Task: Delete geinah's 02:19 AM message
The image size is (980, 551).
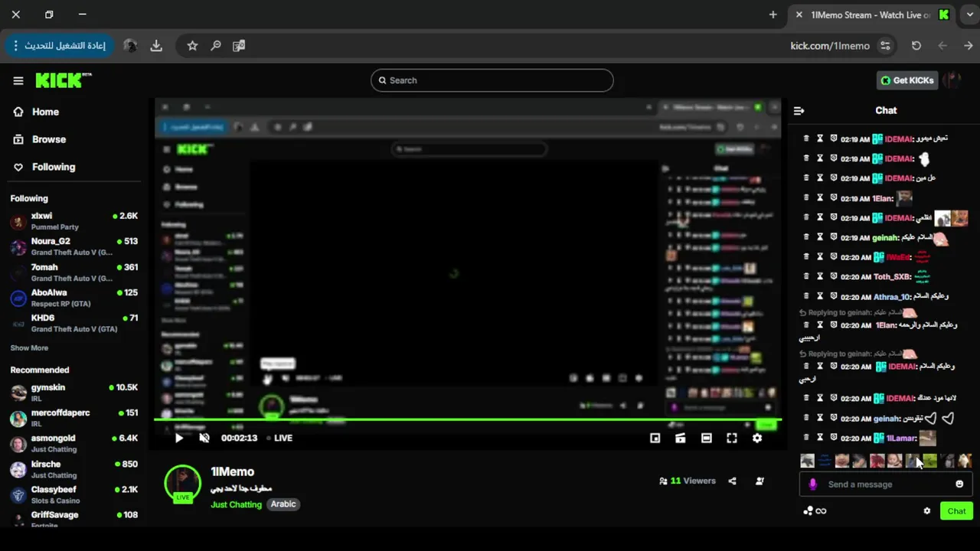Action: click(805, 237)
